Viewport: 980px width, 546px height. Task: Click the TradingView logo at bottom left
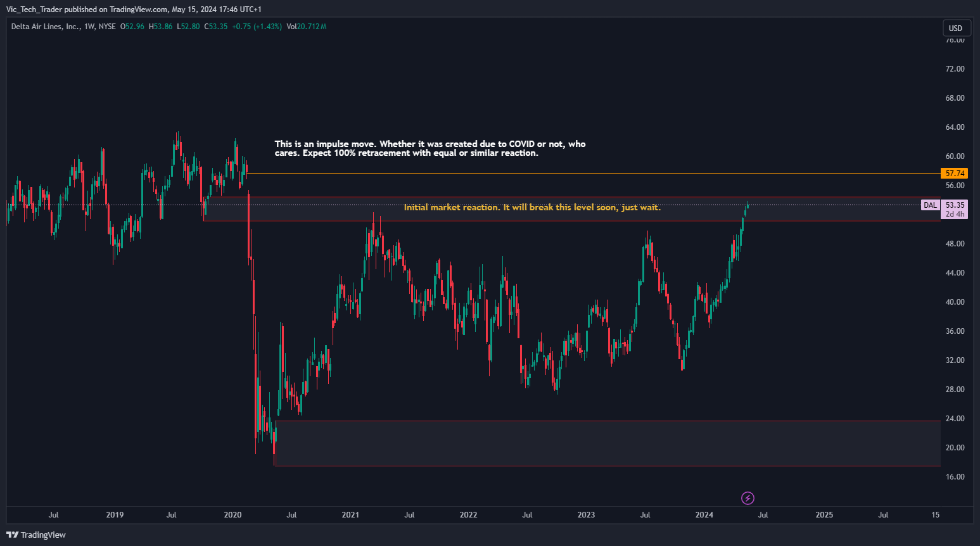click(36, 535)
